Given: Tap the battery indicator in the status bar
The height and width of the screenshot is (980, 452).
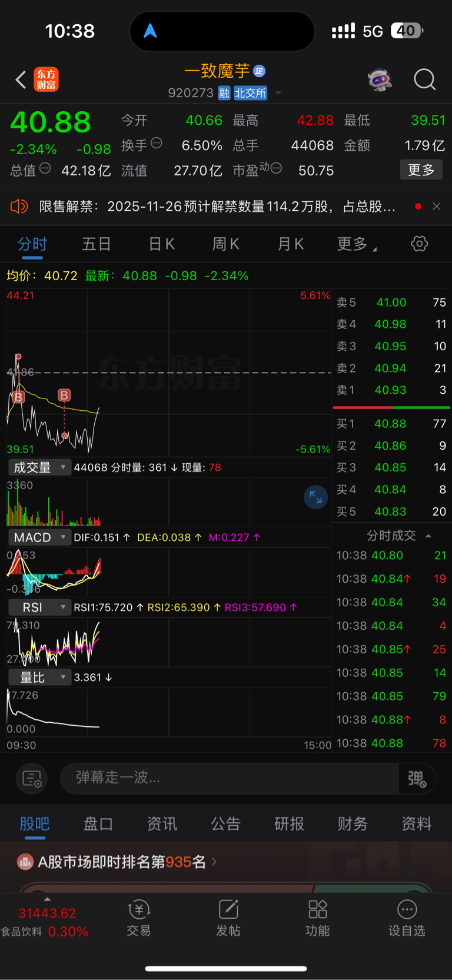Looking at the screenshot, I should coord(407,31).
